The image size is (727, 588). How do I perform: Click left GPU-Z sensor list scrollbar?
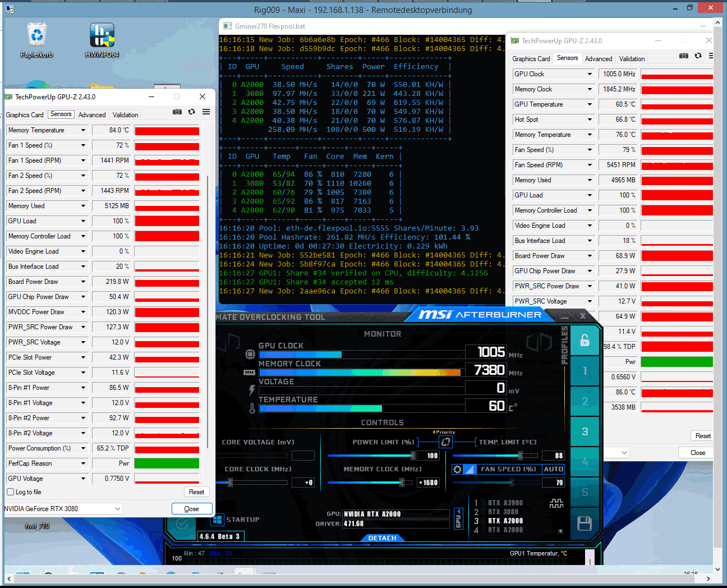point(208,311)
